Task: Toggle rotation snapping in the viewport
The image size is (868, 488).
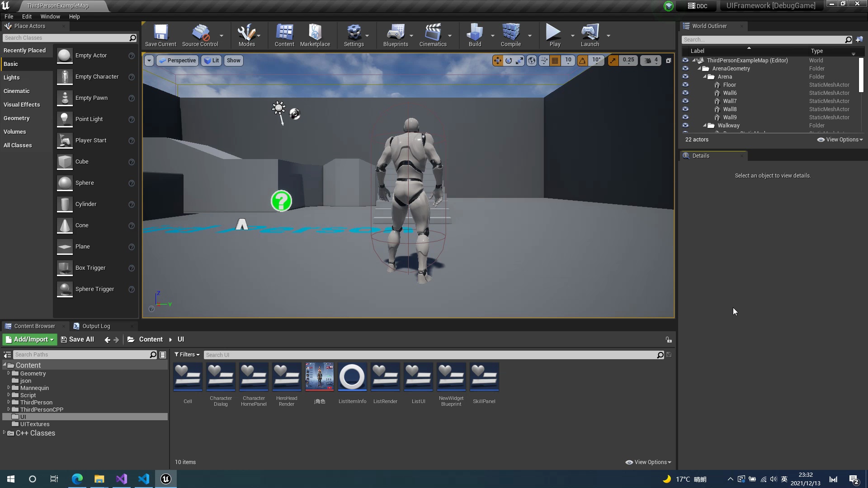Action: [x=583, y=61]
